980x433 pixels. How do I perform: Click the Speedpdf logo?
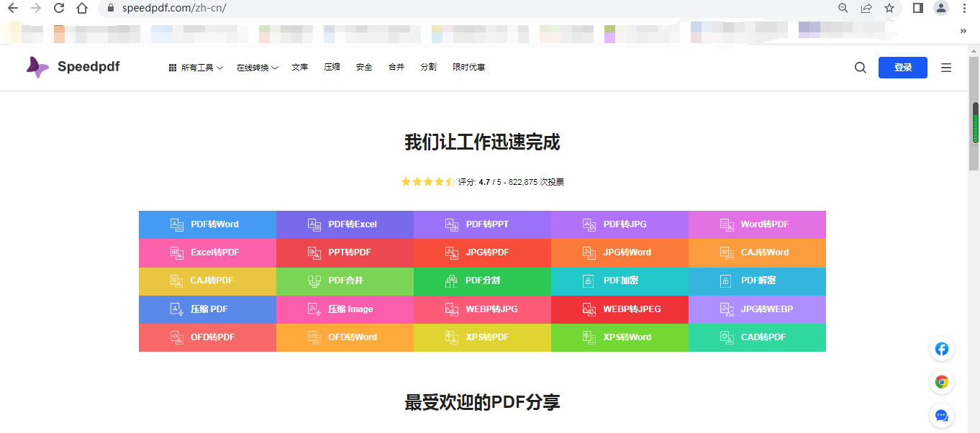tap(73, 67)
